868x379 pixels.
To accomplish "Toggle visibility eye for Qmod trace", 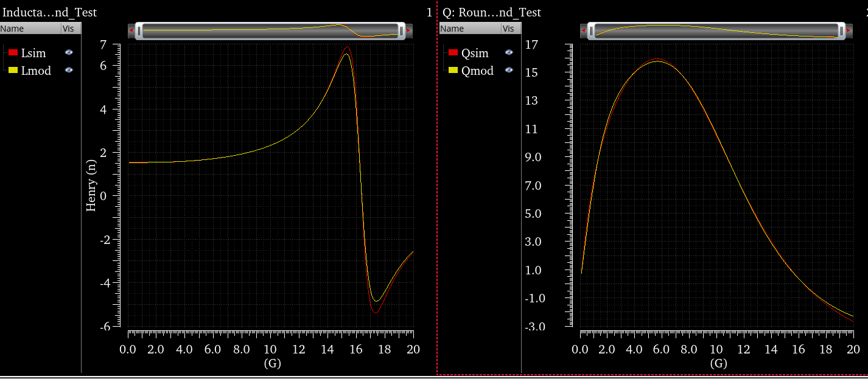I will (x=509, y=70).
